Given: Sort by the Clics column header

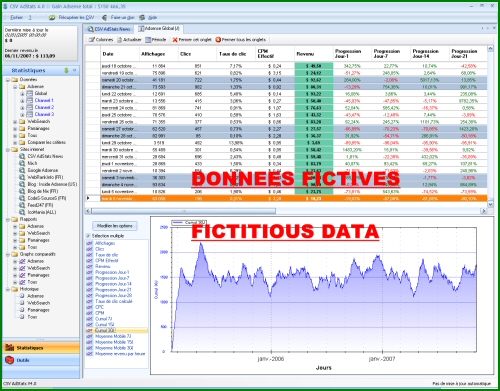Looking at the screenshot, I should pyautogui.click(x=197, y=54).
